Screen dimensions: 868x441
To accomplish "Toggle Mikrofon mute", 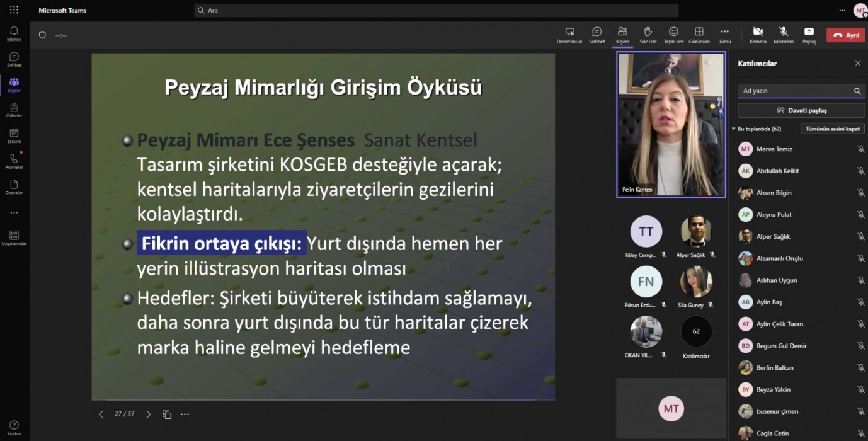I will click(784, 35).
